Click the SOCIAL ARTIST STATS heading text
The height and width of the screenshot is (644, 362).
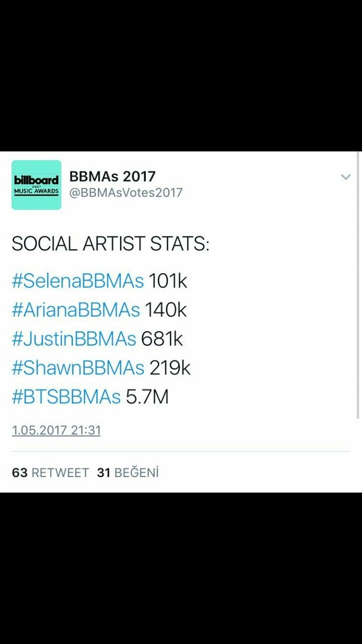(110, 244)
